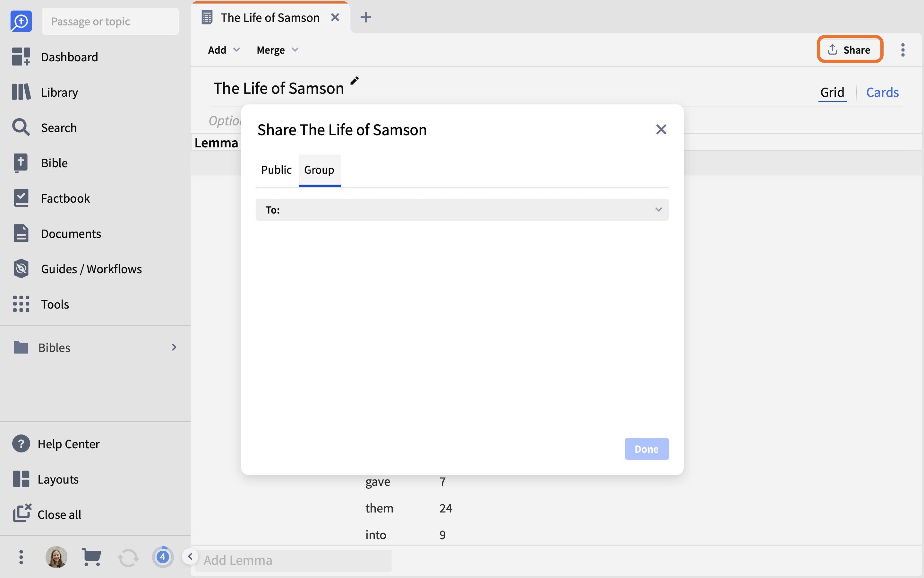924x578 pixels.
Task: Open the Tools grid icon
Action: (21, 304)
